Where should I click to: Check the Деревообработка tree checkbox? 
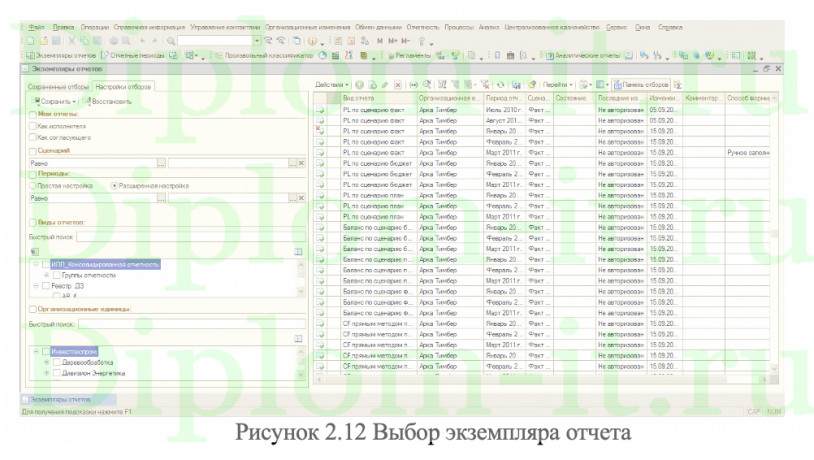click(57, 362)
